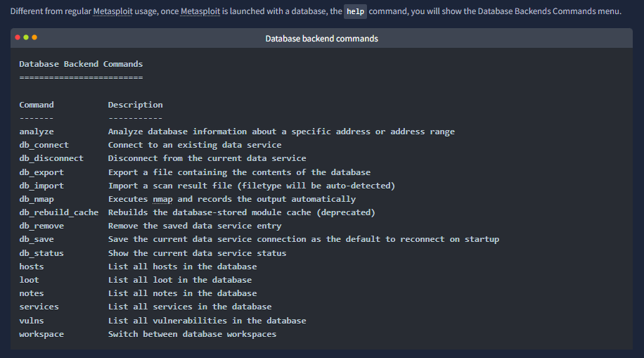Click the services command entry
The image size is (644, 358).
tap(39, 307)
